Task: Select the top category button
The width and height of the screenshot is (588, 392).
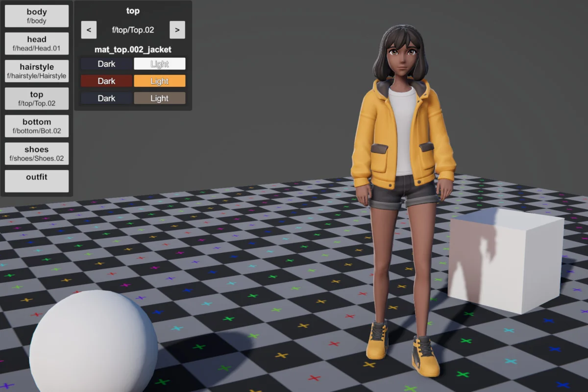Action: tap(37, 98)
